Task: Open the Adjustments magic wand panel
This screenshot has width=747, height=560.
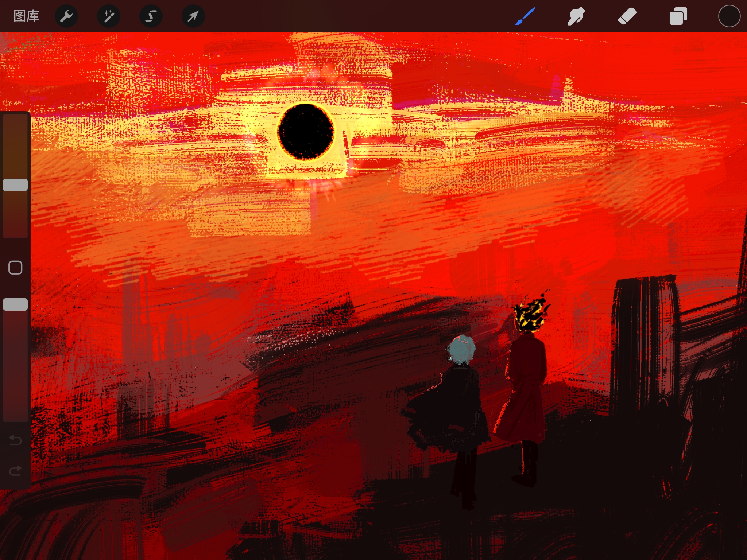Action: point(108,16)
